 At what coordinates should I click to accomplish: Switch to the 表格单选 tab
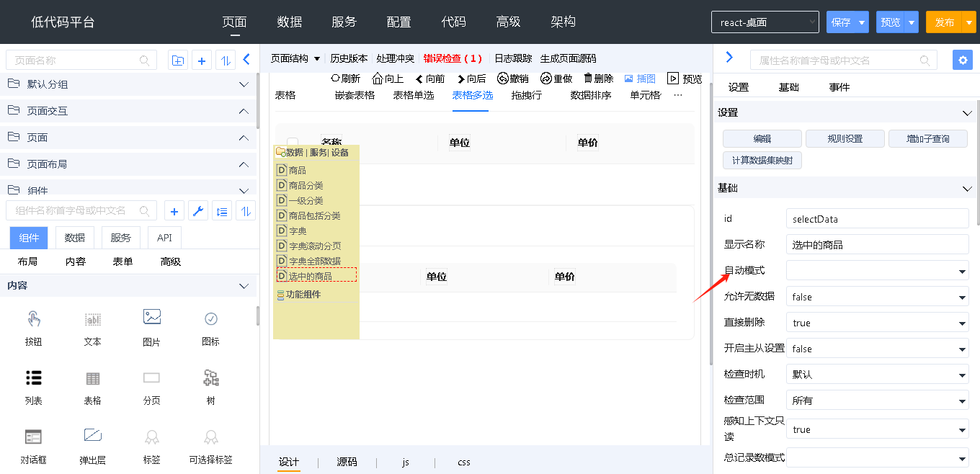pyautogui.click(x=414, y=95)
